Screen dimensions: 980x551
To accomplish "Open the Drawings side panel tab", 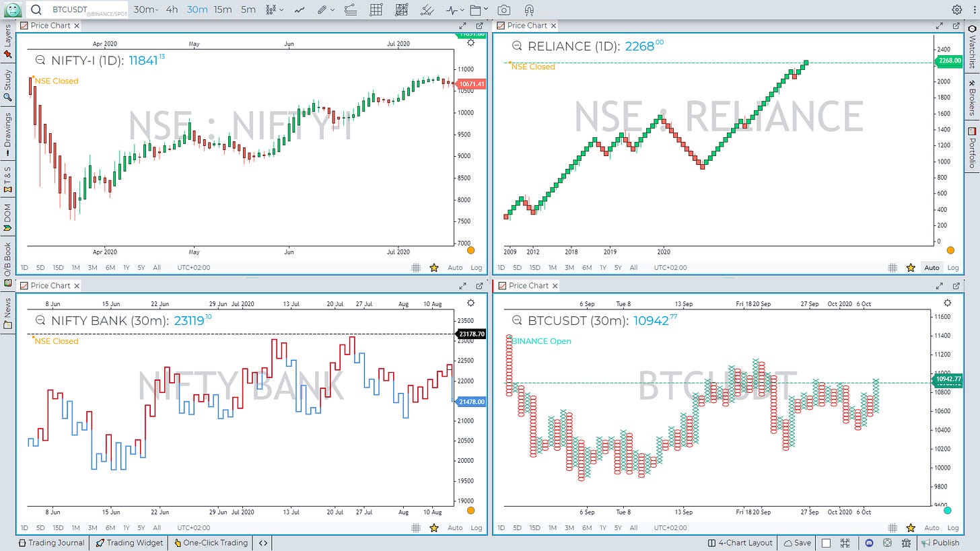I will point(8,134).
